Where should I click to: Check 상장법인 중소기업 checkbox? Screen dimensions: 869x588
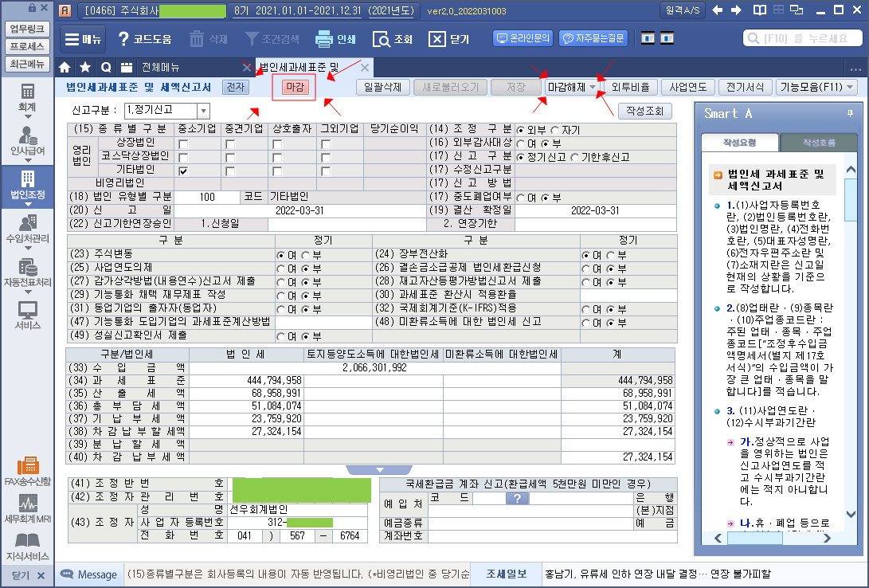(x=183, y=143)
